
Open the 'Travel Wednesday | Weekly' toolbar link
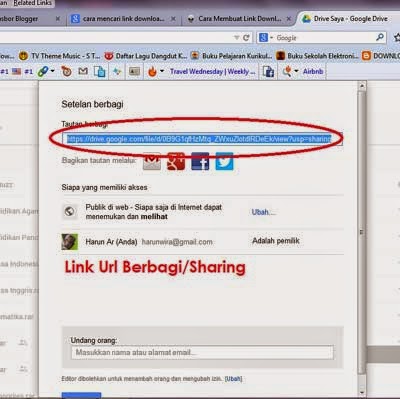click(x=213, y=71)
